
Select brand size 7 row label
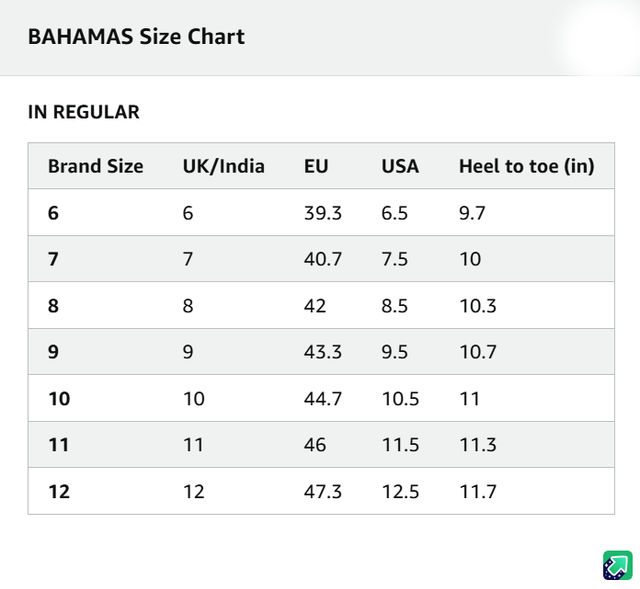click(x=53, y=259)
